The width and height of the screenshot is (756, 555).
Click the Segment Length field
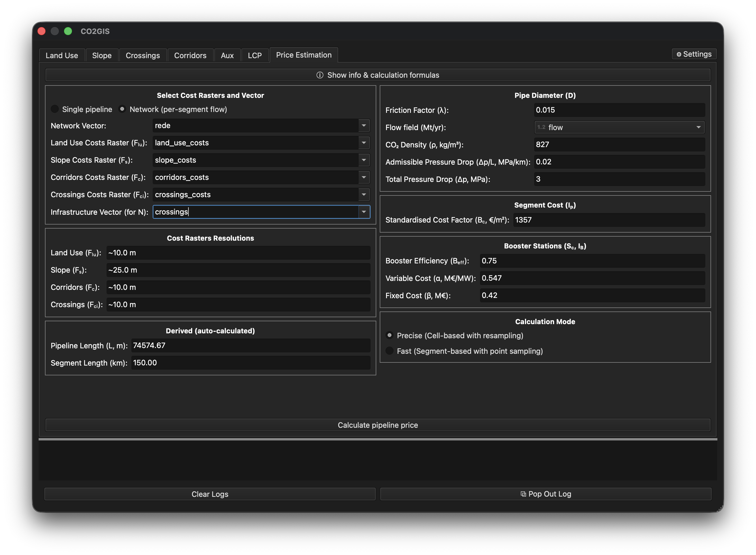[250, 362]
